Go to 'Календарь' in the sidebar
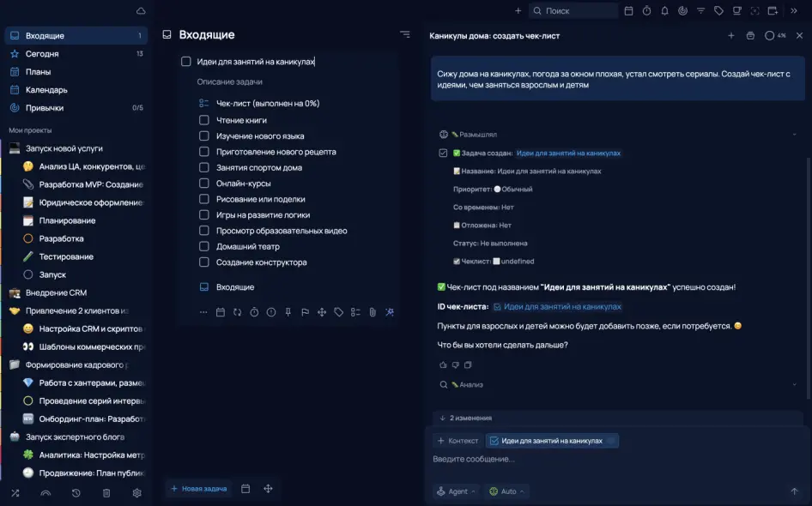The width and height of the screenshot is (812, 506). click(x=46, y=89)
